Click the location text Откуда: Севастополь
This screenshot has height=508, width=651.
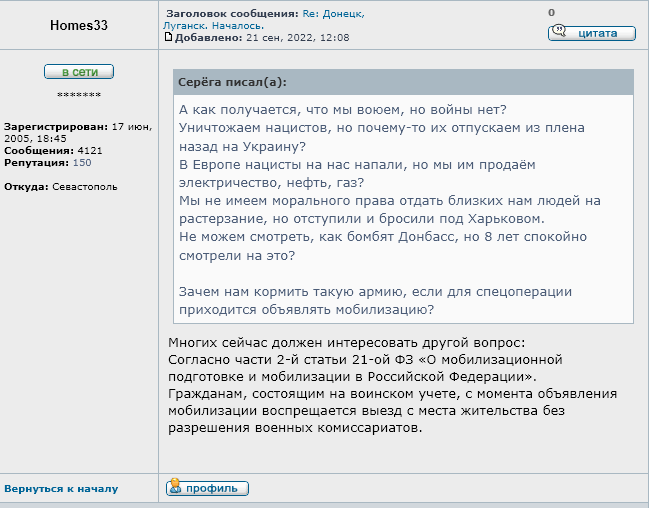61,187
